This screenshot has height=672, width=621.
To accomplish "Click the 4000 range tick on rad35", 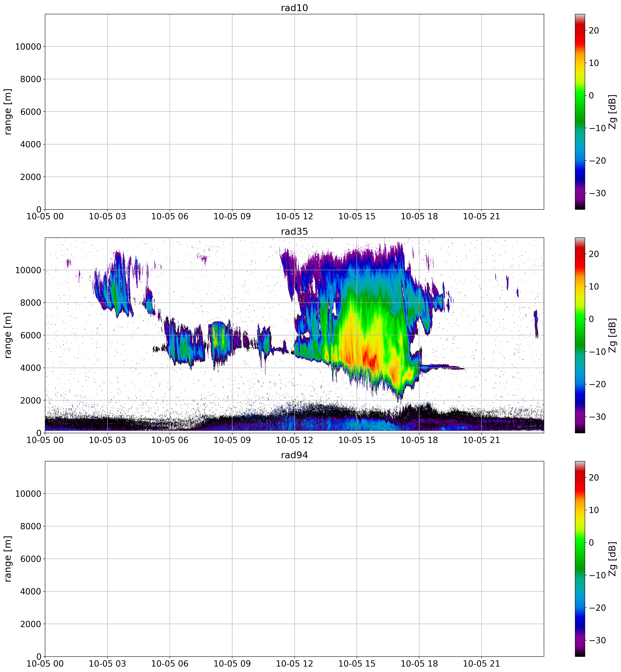I will (30, 368).
